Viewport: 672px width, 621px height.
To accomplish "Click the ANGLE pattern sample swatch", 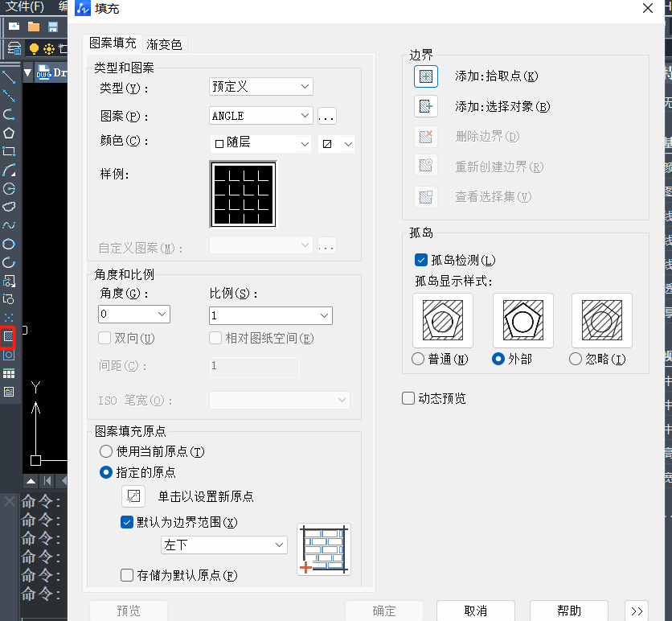I will click(243, 195).
